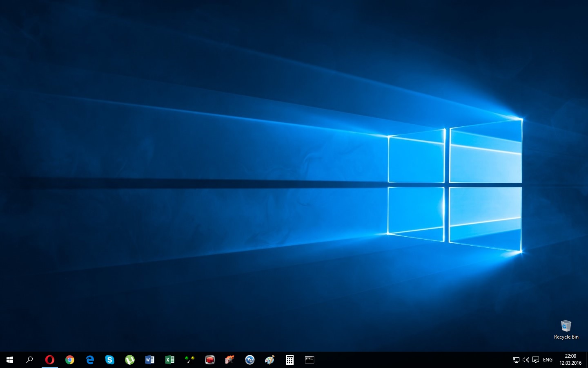Screen dimensions: 588x368
Task: Launch Skype from the taskbar
Action: (x=110, y=360)
